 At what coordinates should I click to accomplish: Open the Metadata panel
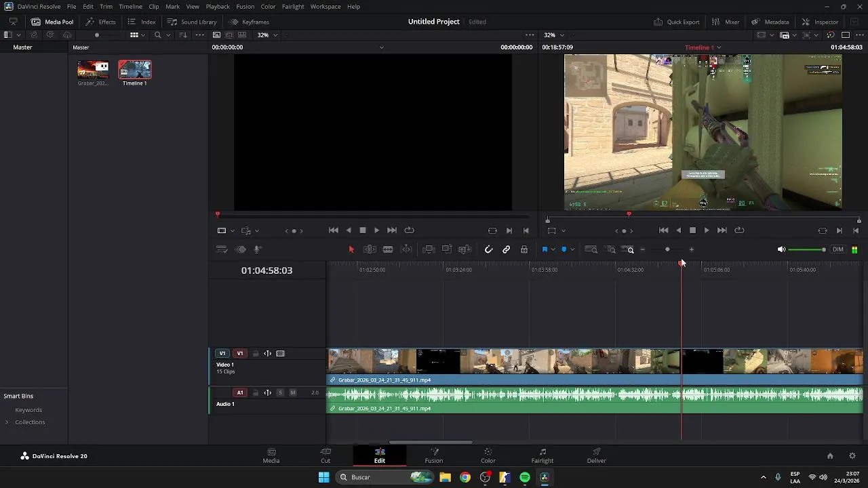click(x=770, y=22)
